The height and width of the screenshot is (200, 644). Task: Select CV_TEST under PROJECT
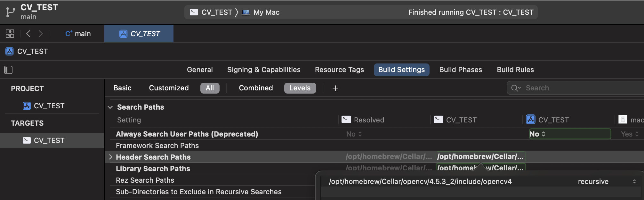(x=49, y=106)
